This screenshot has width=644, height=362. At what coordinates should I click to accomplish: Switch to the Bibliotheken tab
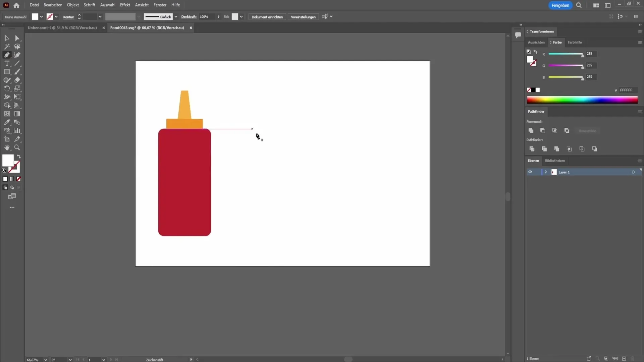click(x=555, y=161)
